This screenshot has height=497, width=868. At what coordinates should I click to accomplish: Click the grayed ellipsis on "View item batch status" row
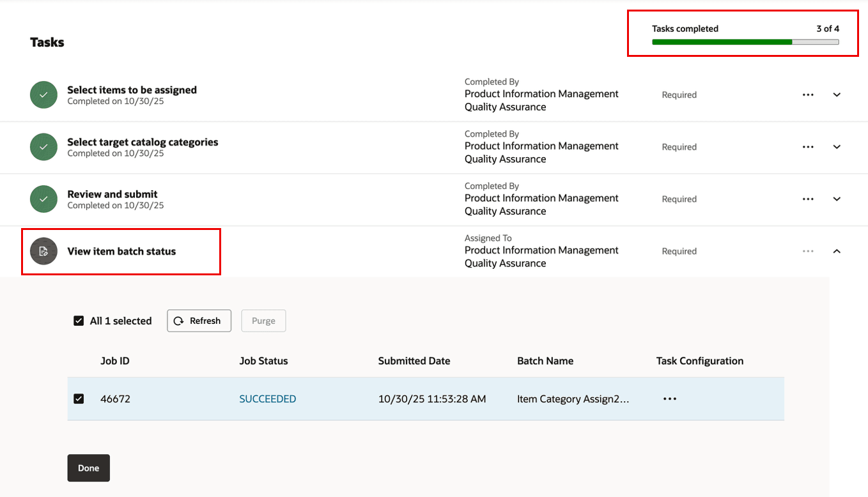(808, 250)
